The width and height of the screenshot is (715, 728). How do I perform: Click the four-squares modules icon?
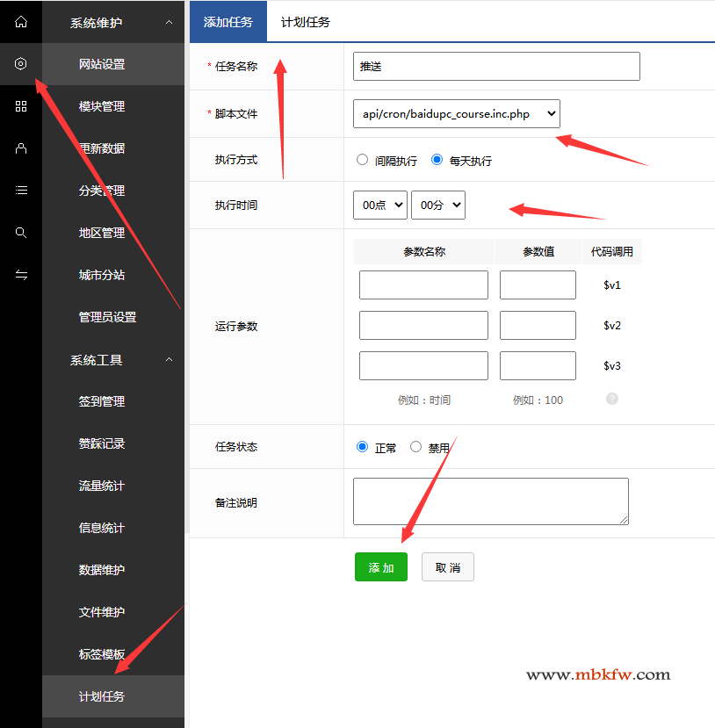coord(21,106)
